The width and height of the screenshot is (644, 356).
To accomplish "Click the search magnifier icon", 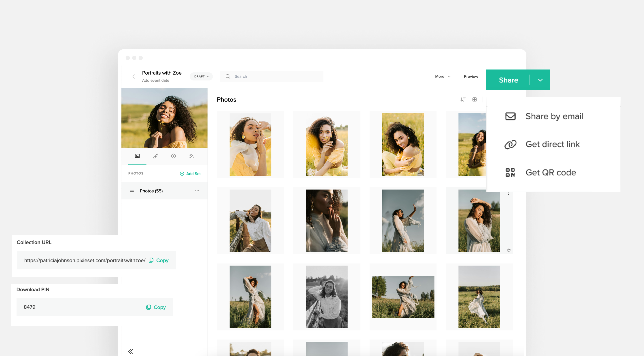I will coord(228,76).
